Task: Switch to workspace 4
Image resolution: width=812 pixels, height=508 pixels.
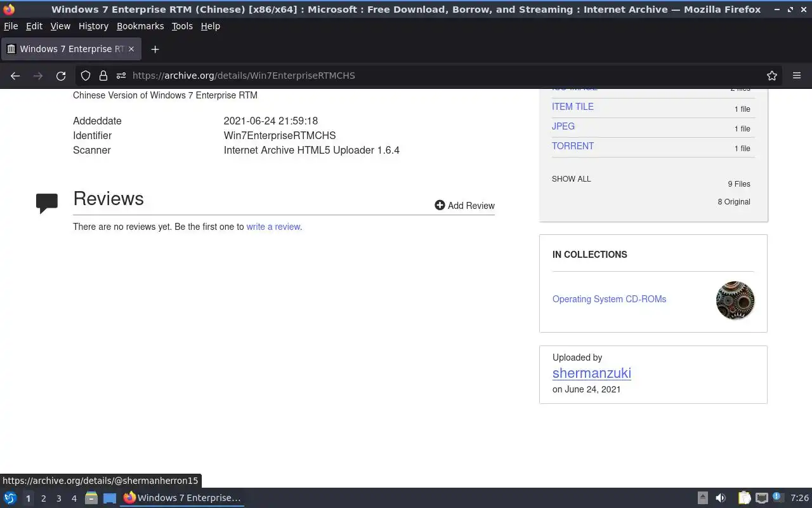Action: (x=74, y=498)
